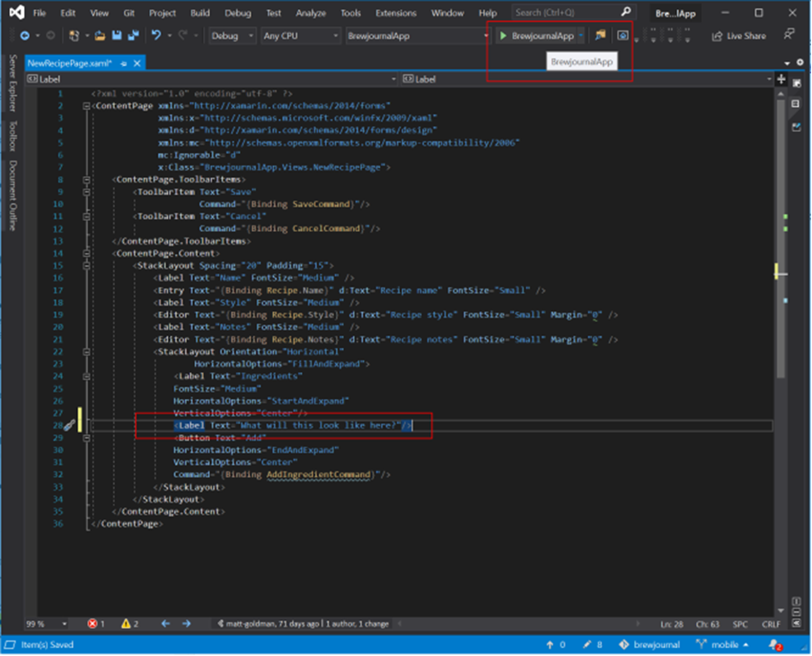Open the Debug configuration dropdown

231,36
